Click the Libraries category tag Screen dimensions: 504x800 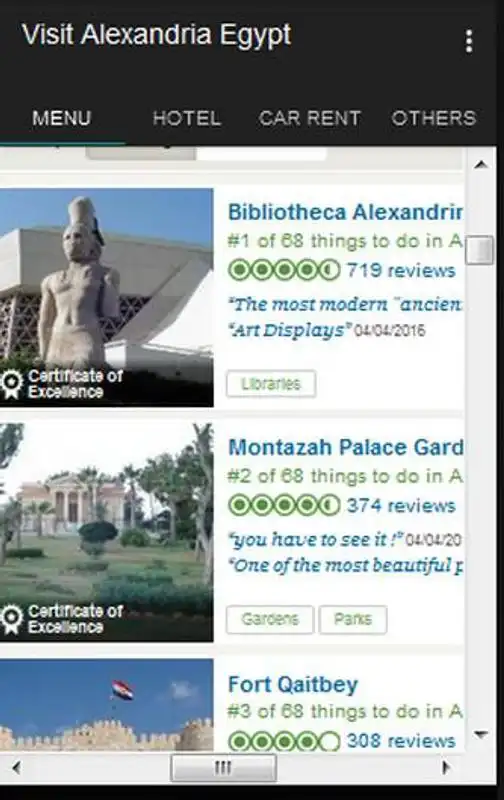click(x=271, y=384)
